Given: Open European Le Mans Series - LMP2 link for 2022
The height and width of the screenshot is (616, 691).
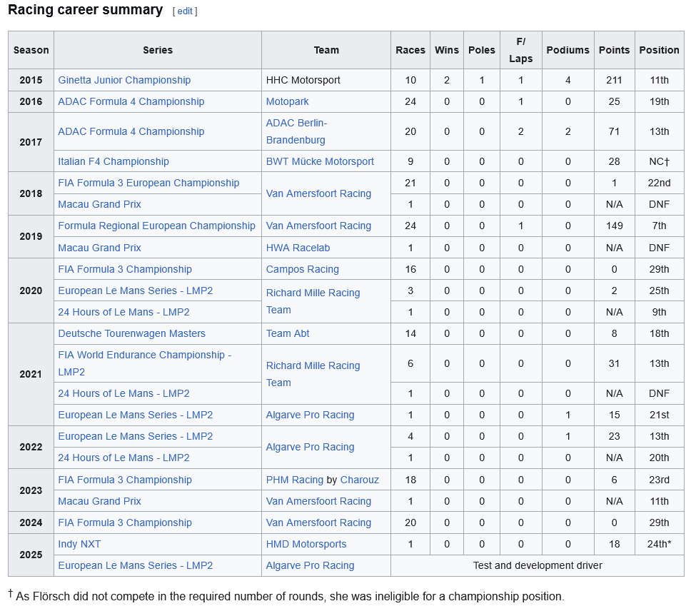Looking at the screenshot, I should (x=136, y=437).
